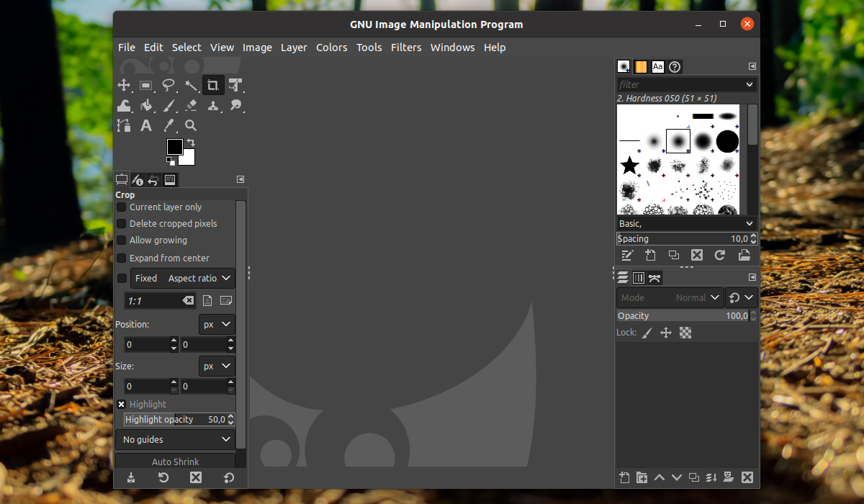Toggle Delete cropped pixels option
Screen dimensions: 864x504
click(x=122, y=224)
